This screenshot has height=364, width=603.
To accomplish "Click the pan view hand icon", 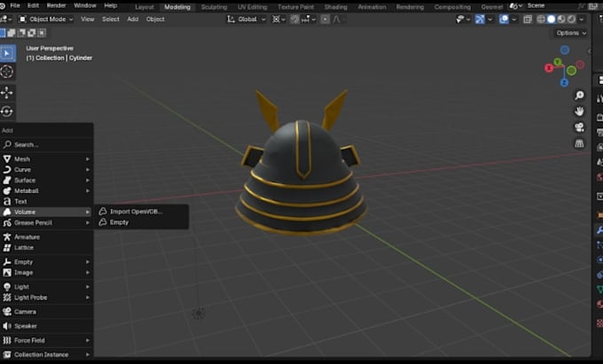I will coord(579,112).
